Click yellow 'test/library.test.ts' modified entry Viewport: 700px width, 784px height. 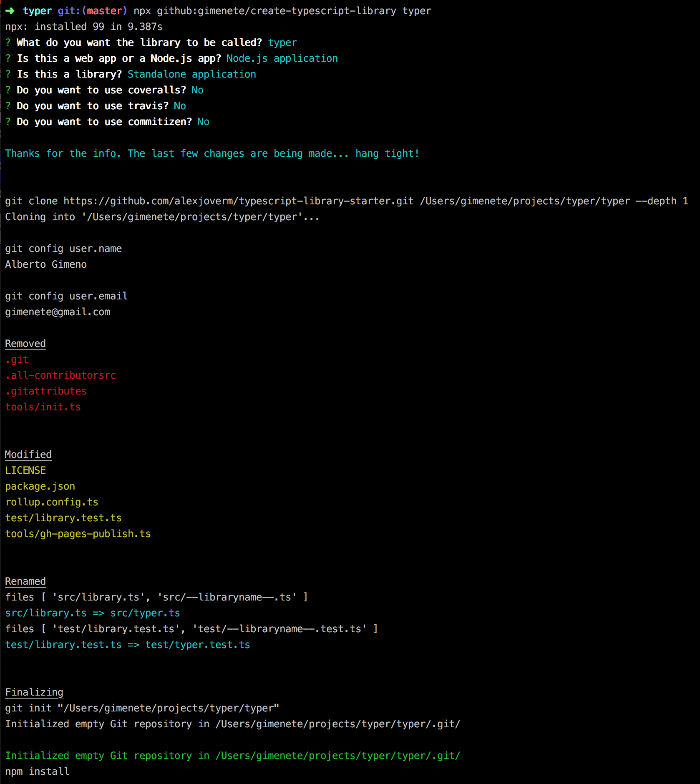63,518
